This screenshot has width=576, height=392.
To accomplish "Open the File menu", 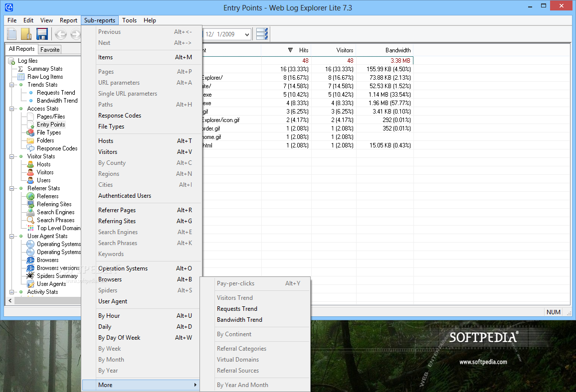I will (12, 20).
